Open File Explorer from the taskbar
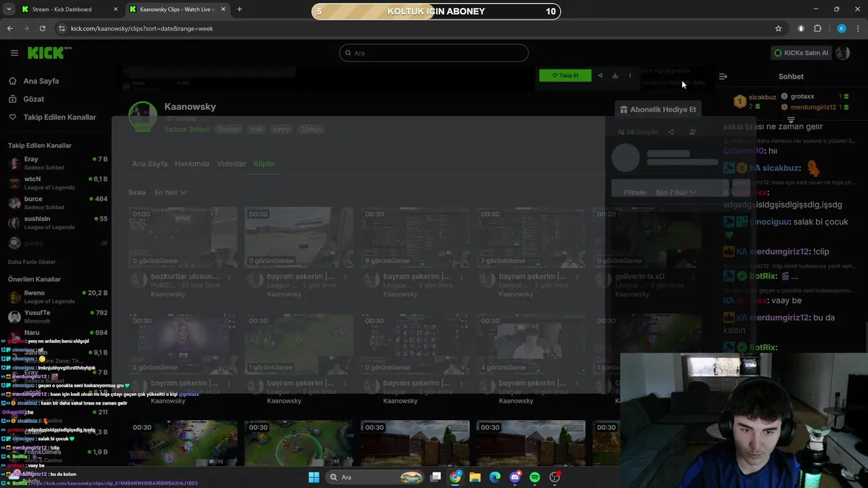 (475, 477)
